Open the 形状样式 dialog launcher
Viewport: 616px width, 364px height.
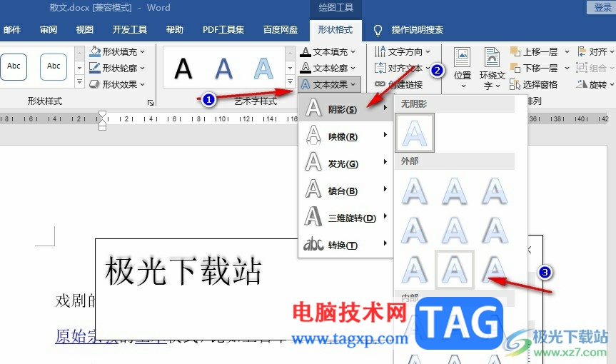pyautogui.click(x=150, y=103)
